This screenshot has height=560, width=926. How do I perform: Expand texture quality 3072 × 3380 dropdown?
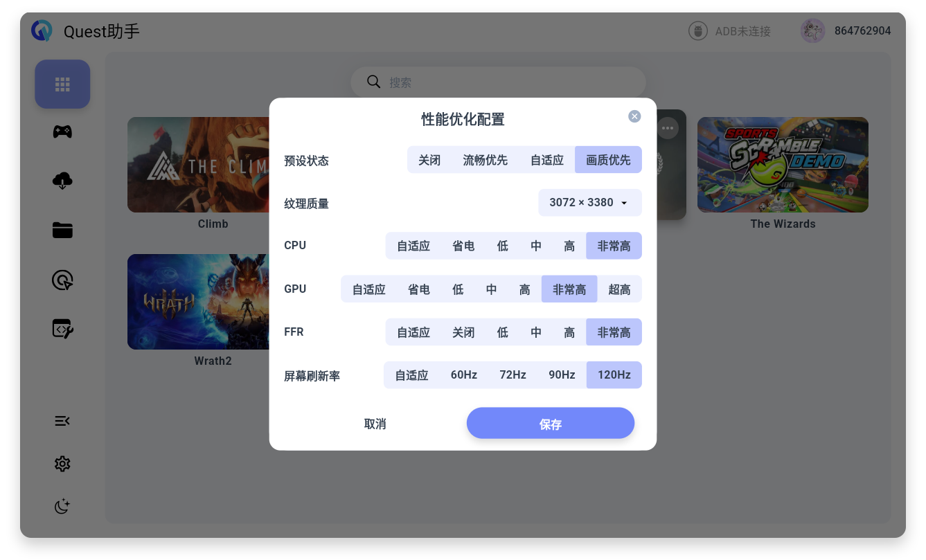tap(589, 203)
